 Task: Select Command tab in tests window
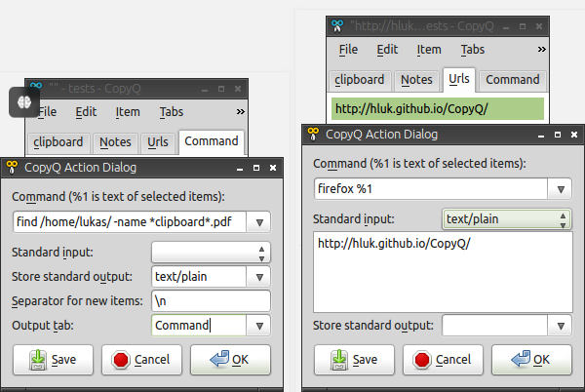pyautogui.click(x=212, y=141)
